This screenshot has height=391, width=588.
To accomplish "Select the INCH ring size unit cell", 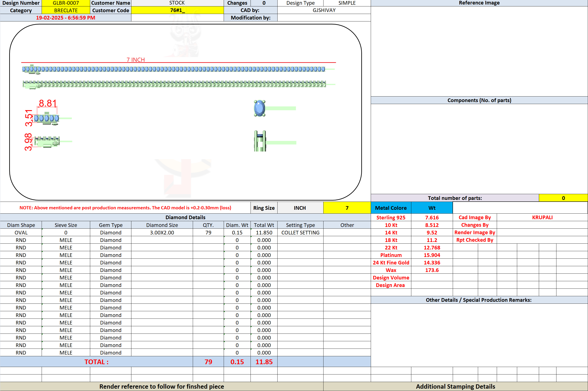I will [300, 208].
